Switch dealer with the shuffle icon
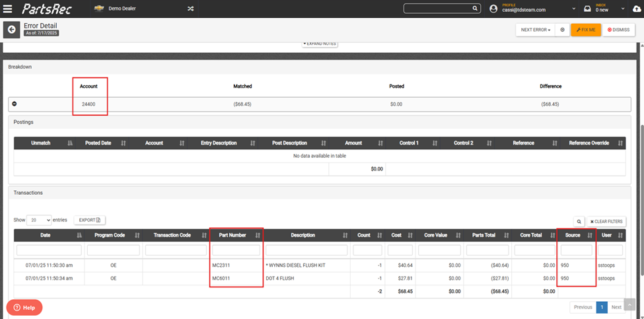This screenshot has height=319, width=644. 191,9
